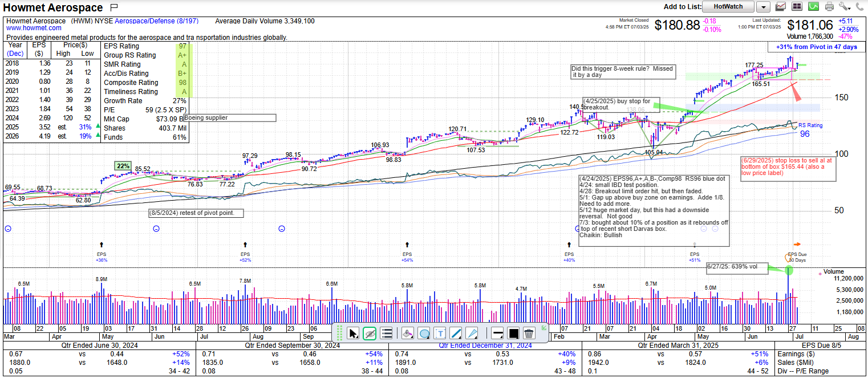
Task: Click the 177.25 high price label
Action: click(x=754, y=65)
